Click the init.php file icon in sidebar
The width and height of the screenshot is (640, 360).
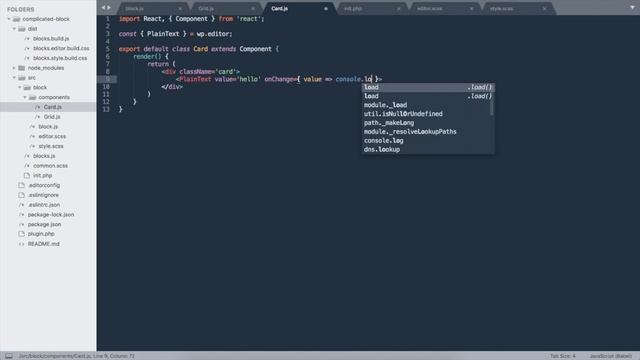[27, 176]
